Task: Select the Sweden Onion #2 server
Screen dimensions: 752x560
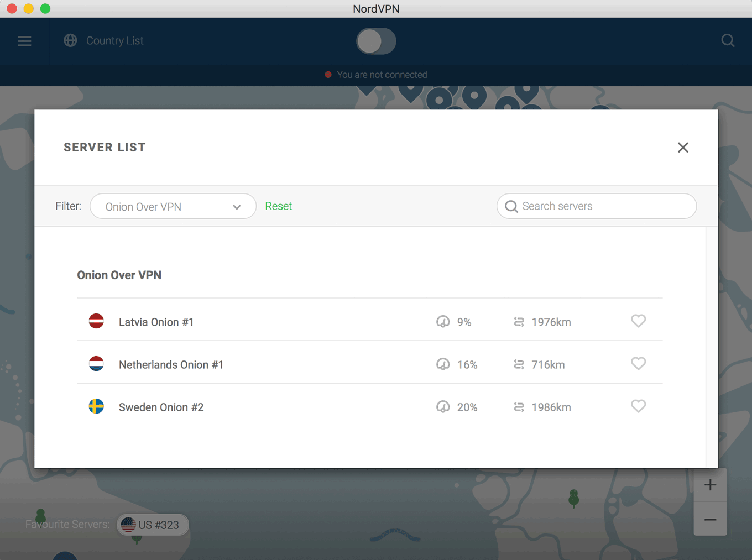Action: 369,407
